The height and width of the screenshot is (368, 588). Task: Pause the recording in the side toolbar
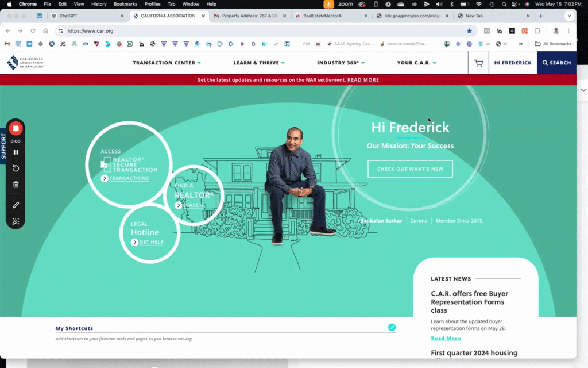pyautogui.click(x=16, y=152)
